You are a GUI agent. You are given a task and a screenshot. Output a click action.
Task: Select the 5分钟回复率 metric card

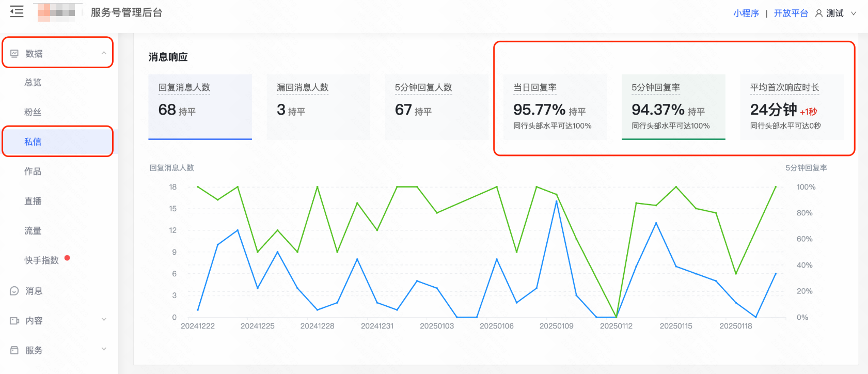click(673, 106)
